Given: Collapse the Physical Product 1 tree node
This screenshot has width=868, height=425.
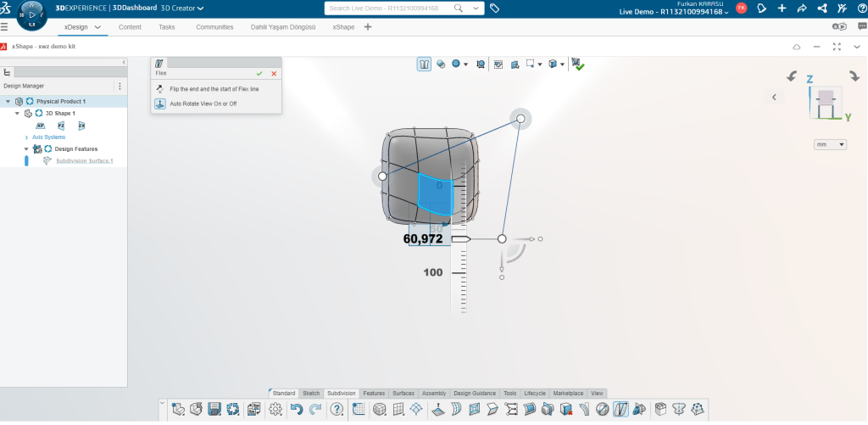Looking at the screenshot, I should click(8, 101).
